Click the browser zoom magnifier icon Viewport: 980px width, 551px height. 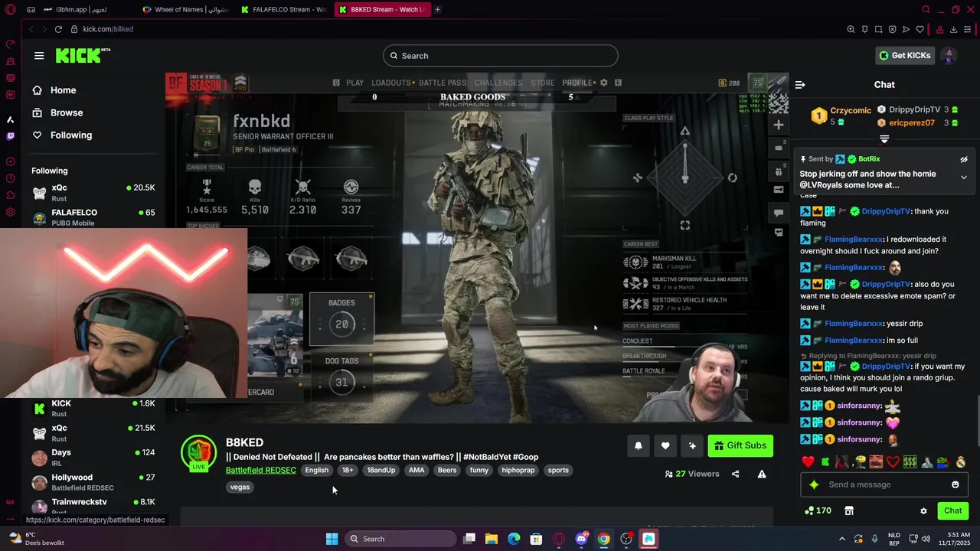pos(851,29)
